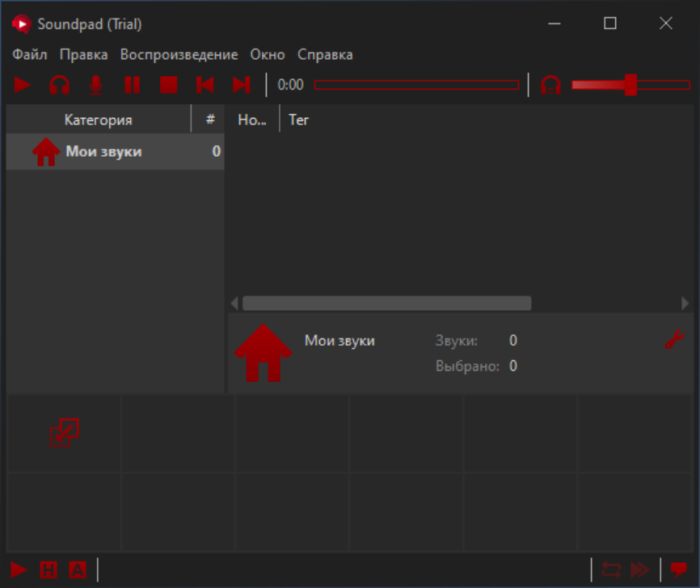Click the home icon in category list

tap(46, 152)
